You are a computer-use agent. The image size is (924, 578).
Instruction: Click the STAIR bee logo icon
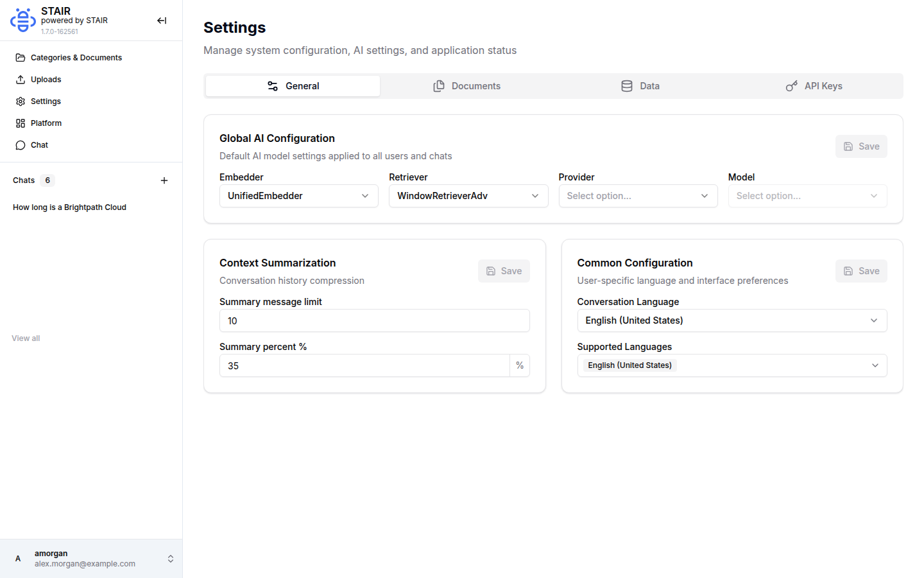[x=22, y=20]
